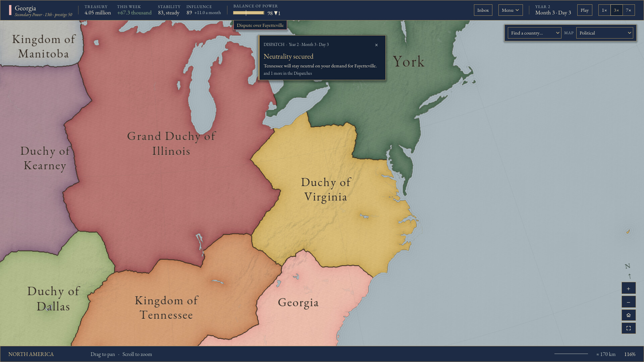Open the Inbox
The width and height of the screenshot is (644, 362).
tap(483, 10)
